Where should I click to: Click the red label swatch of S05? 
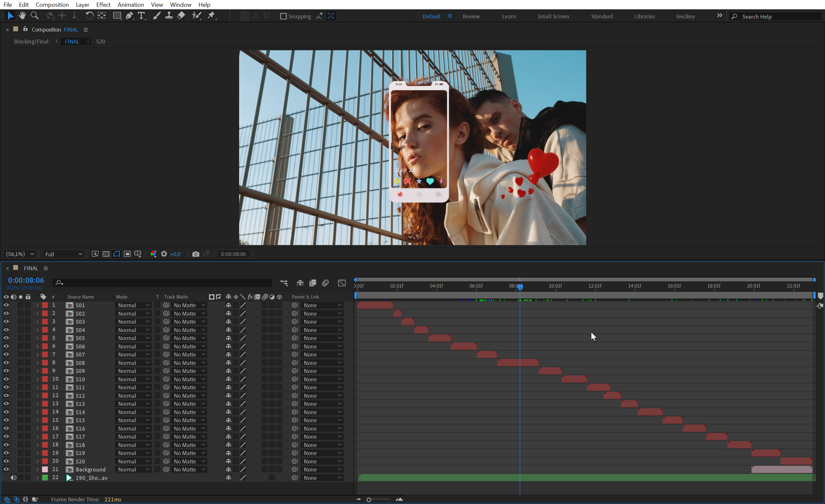(45, 338)
